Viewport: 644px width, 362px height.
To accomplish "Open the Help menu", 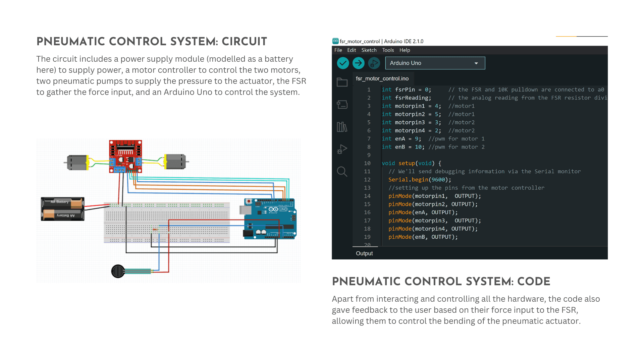I will [x=405, y=50].
